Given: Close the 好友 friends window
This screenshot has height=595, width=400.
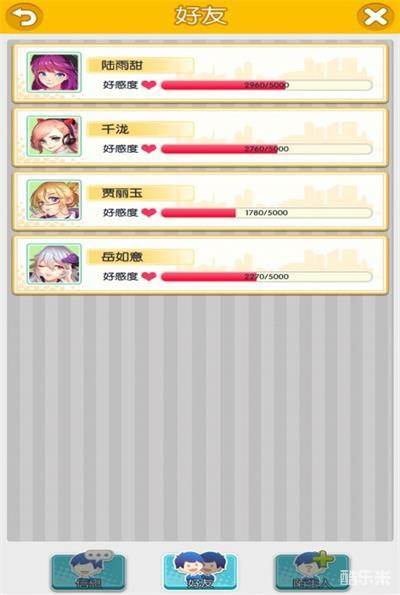Looking at the screenshot, I should [375, 17].
